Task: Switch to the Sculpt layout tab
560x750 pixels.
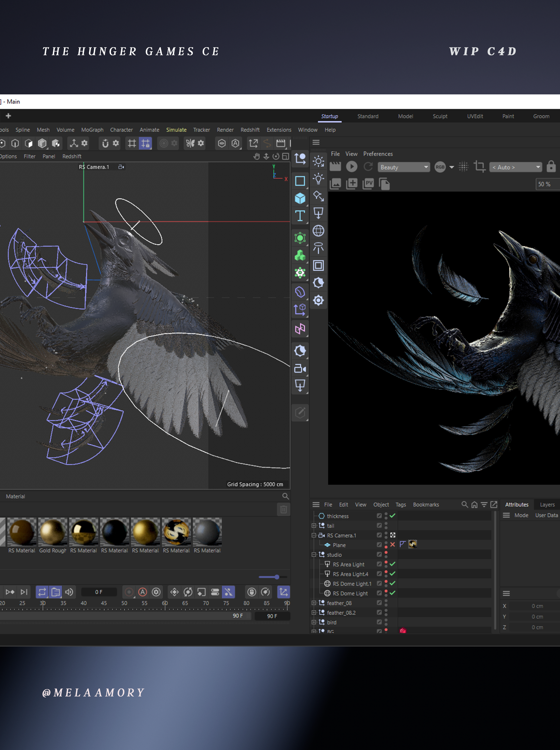Action: [440, 116]
